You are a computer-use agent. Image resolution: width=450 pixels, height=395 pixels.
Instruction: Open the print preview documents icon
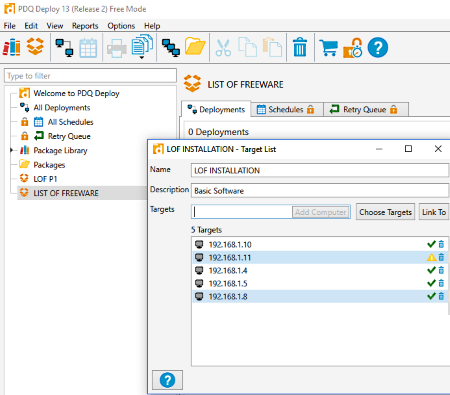coord(142,45)
